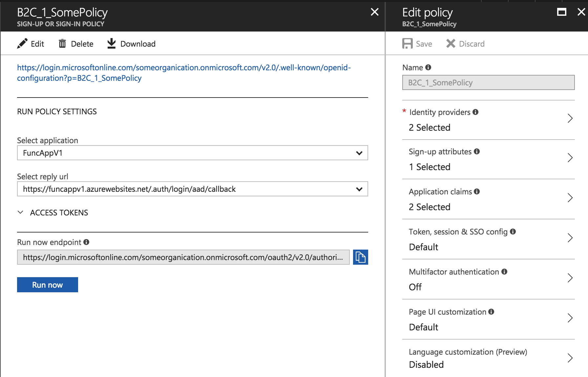Image resolution: width=588 pixels, height=377 pixels.
Task: Show info tooltip for Run now endpoint
Action: pos(86,242)
